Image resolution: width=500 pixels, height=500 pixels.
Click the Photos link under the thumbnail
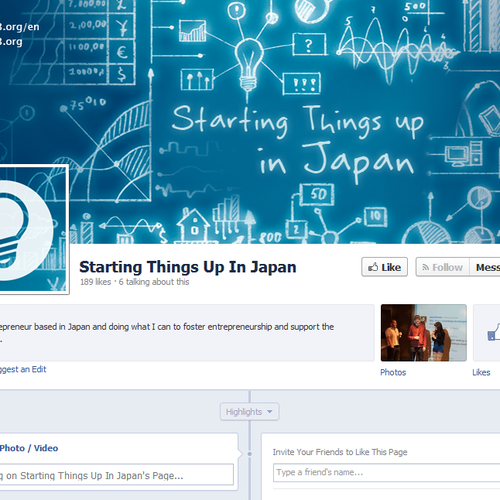pyautogui.click(x=393, y=372)
